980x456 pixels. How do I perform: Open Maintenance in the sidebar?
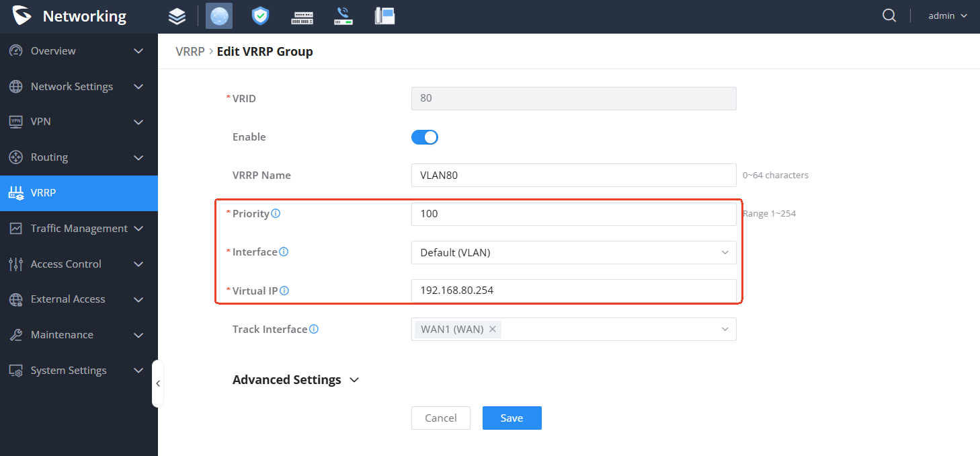coord(79,335)
